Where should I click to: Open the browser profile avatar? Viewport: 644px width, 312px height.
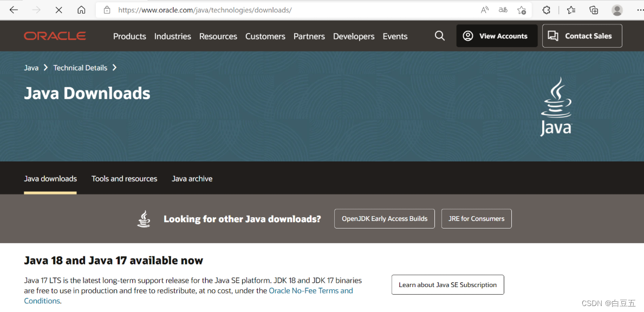coord(617,10)
